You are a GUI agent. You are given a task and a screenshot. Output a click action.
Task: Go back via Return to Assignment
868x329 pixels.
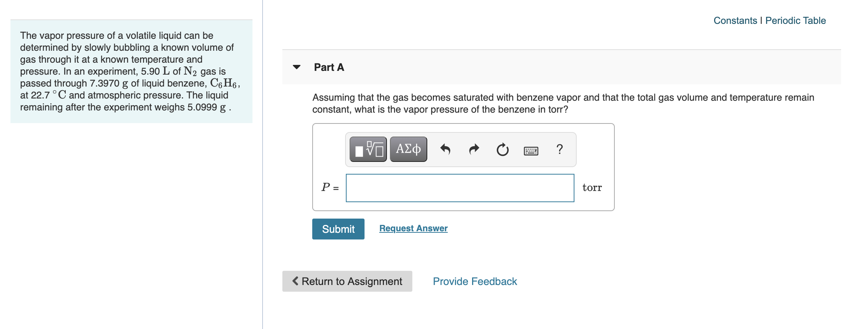coord(347,281)
